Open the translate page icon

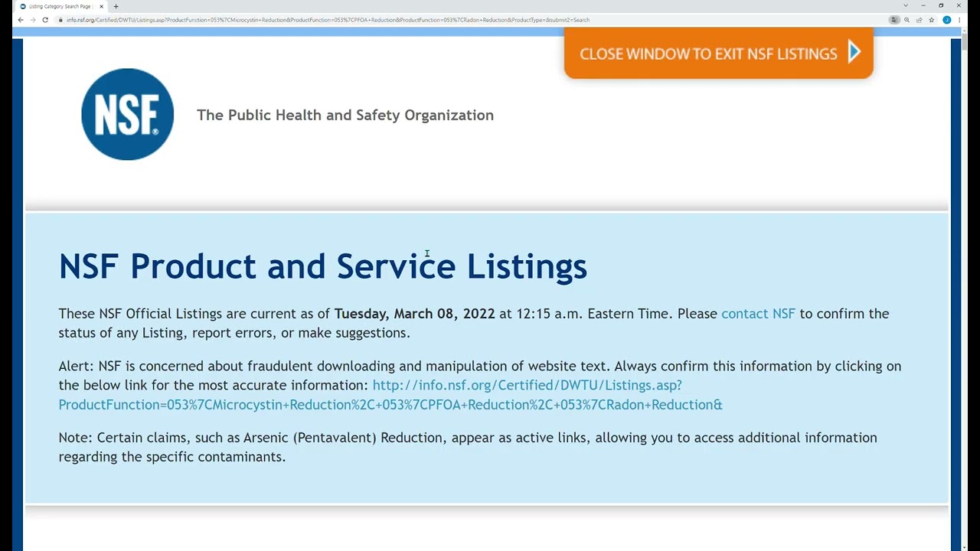click(x=894, y=20)
